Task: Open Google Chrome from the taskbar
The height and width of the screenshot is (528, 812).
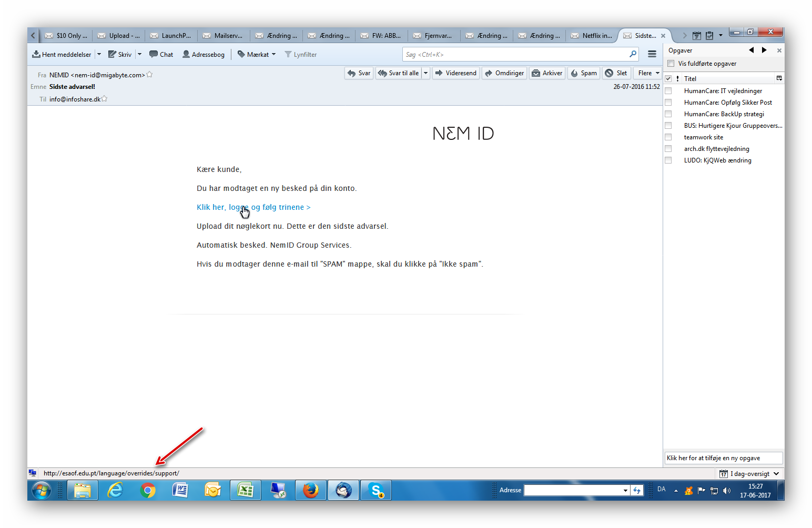Action: pyautogui.click(x=148, y=490)
